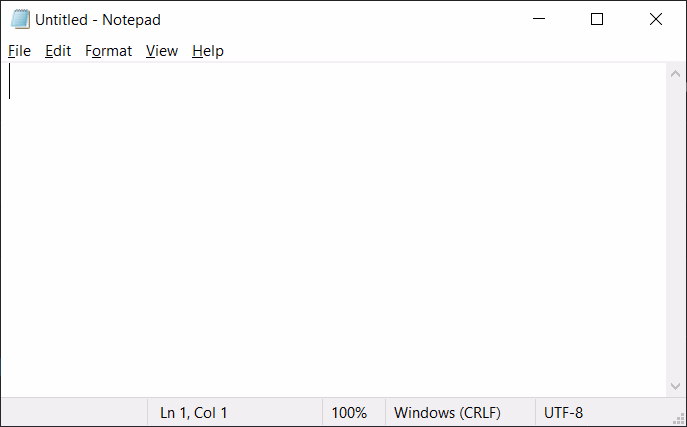The height and width of the screenshot is (427, 687).
Task: Click the Ln 1, Col 1 status indicator
Action: 194,412
